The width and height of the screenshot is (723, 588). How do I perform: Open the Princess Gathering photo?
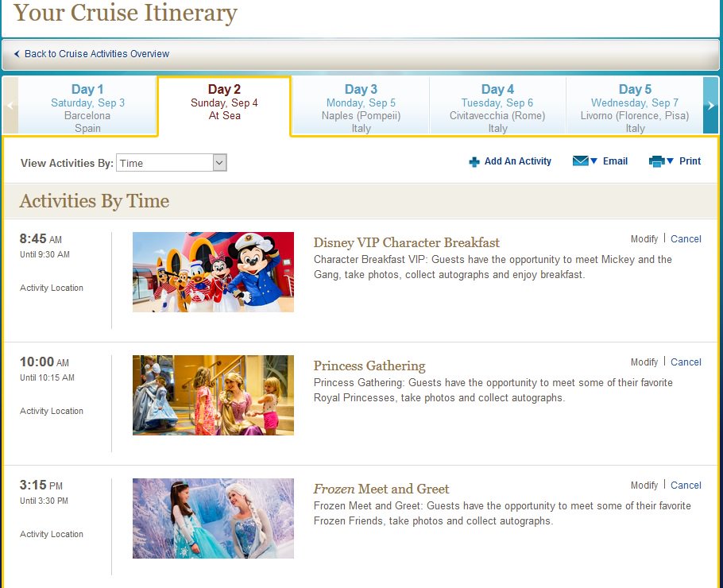[213, 395]
